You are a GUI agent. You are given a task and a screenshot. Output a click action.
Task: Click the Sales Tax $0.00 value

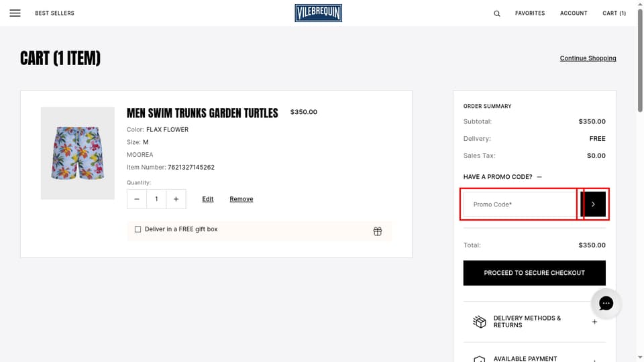pyautogui.click(x=596, y=156)
